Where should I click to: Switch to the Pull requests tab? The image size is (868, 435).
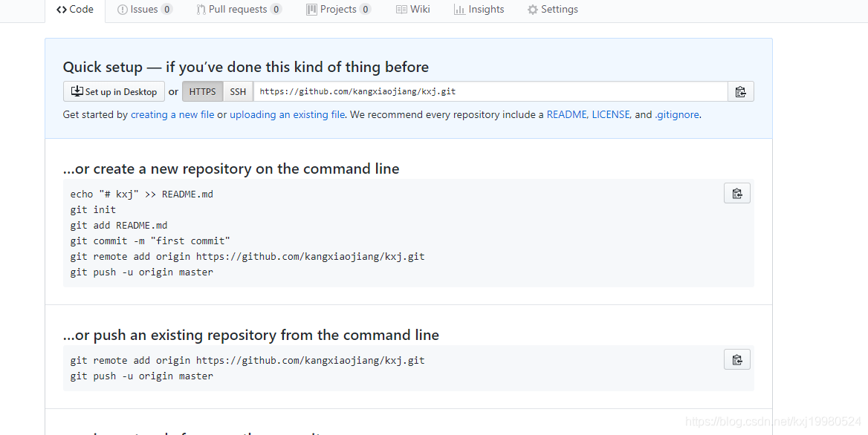[239, 10]
